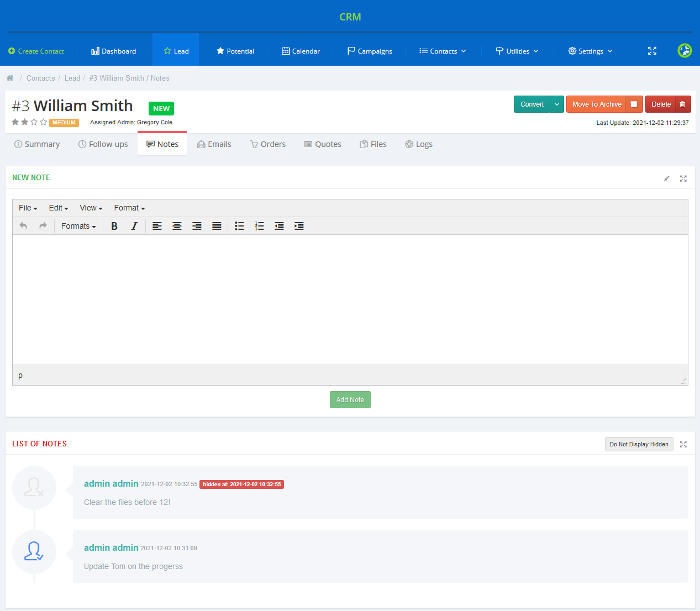Click the trash icon next to Delete
The image size is (700, 611).
click(682, 104)
